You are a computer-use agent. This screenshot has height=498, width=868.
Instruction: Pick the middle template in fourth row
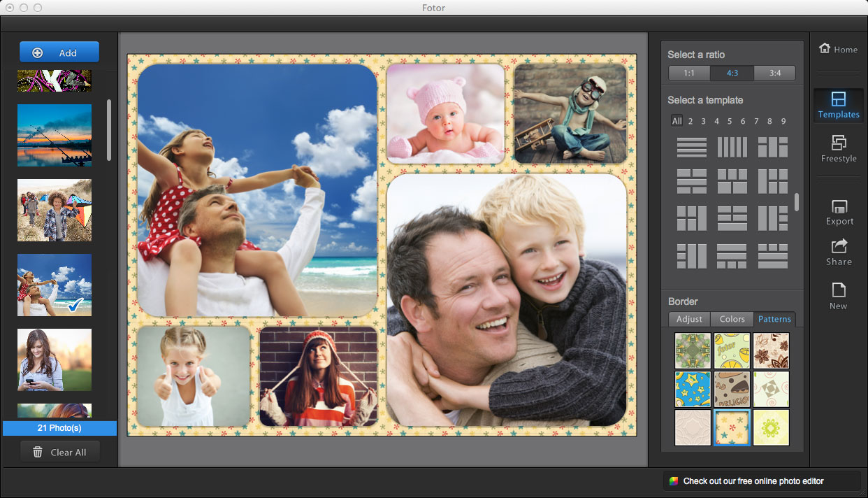point(732,256)
